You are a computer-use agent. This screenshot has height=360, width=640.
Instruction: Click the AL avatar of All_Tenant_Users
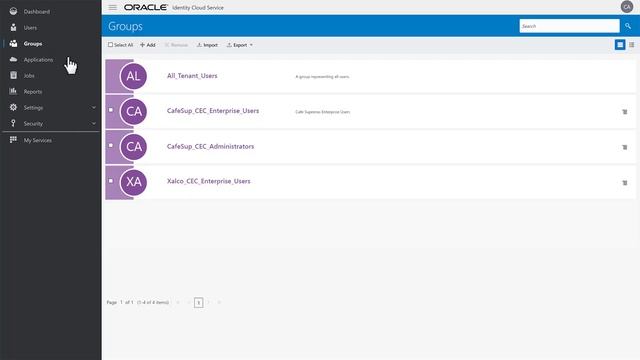click(x=133, y=76)
